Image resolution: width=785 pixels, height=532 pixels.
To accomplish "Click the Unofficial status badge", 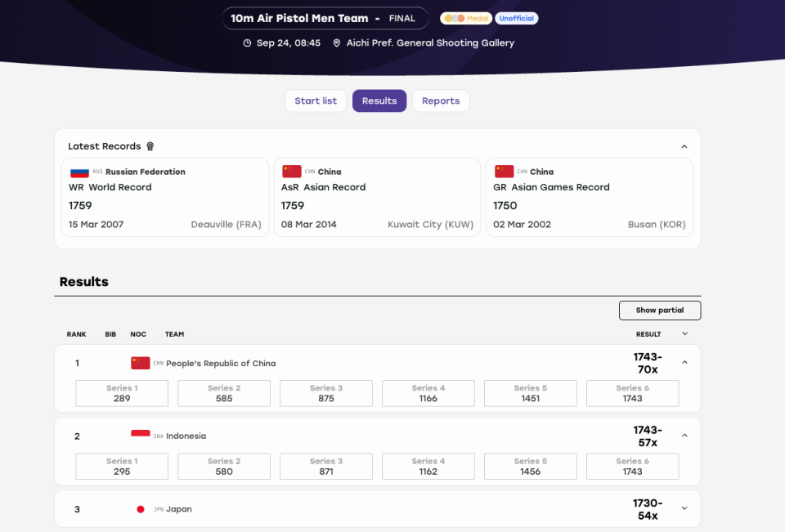I will [x=517, y=19].
